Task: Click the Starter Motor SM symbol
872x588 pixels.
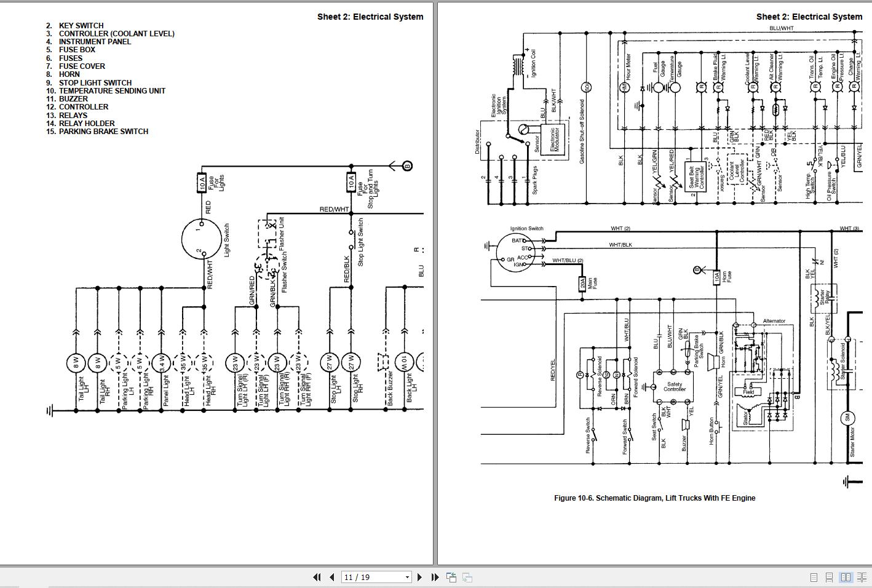Action: (847, 418)
